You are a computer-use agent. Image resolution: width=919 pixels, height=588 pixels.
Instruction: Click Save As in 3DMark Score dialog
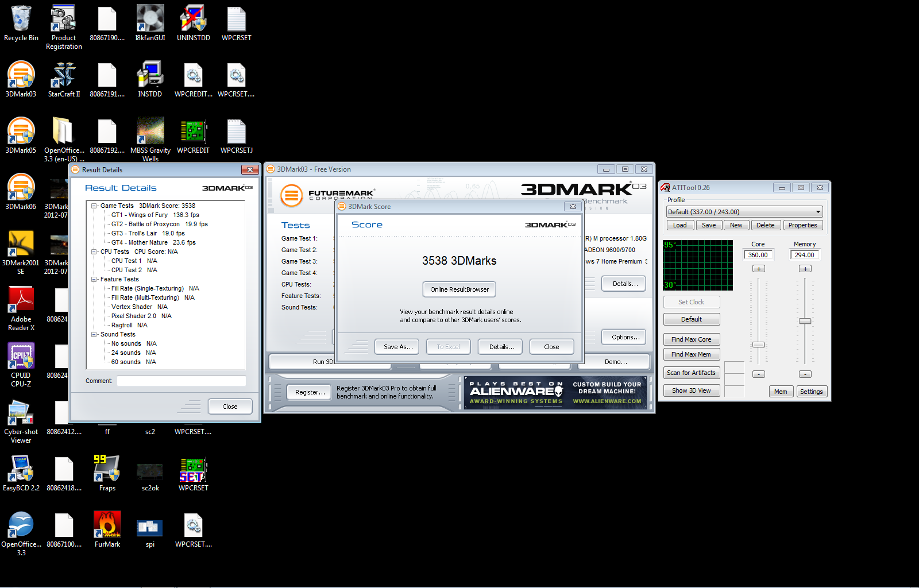[x=398, y=347]
